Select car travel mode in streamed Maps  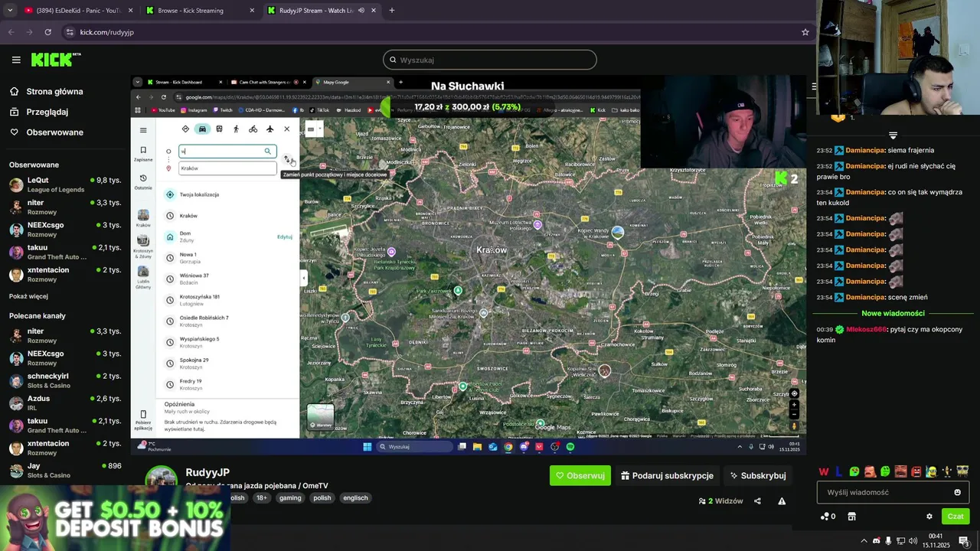pyautogui.click(x=202, y=129)
